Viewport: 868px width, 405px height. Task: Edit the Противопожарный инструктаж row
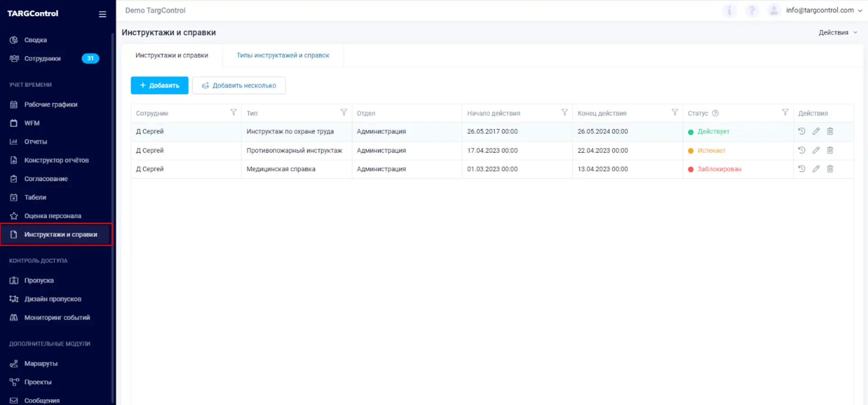coord(816,150)
